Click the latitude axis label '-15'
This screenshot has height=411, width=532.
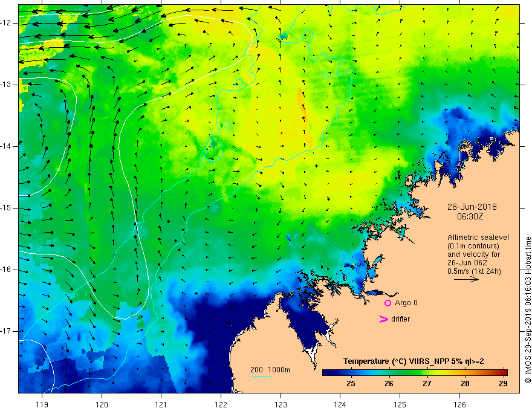6,208
